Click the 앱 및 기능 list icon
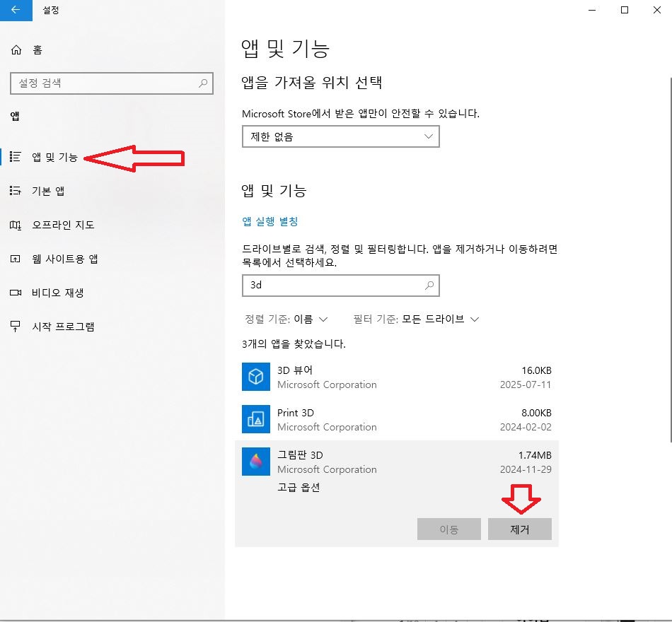 [x=16, y=157]
